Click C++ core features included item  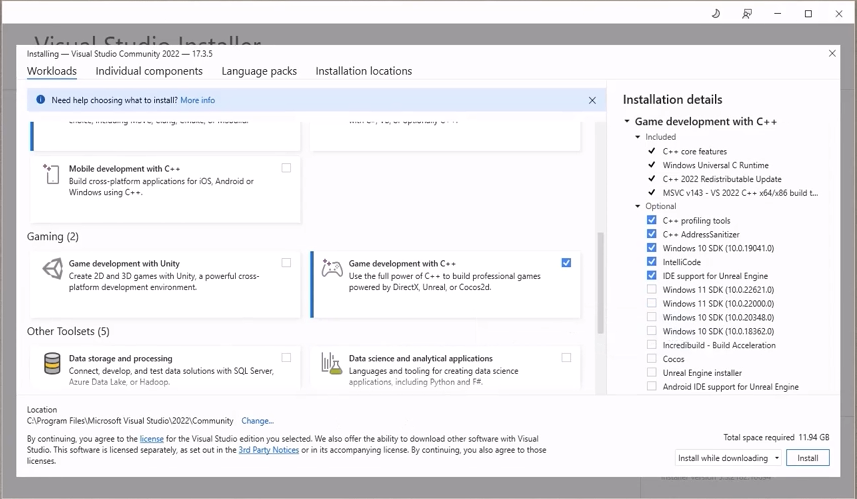pyautogui.click(x=695, y=151)
